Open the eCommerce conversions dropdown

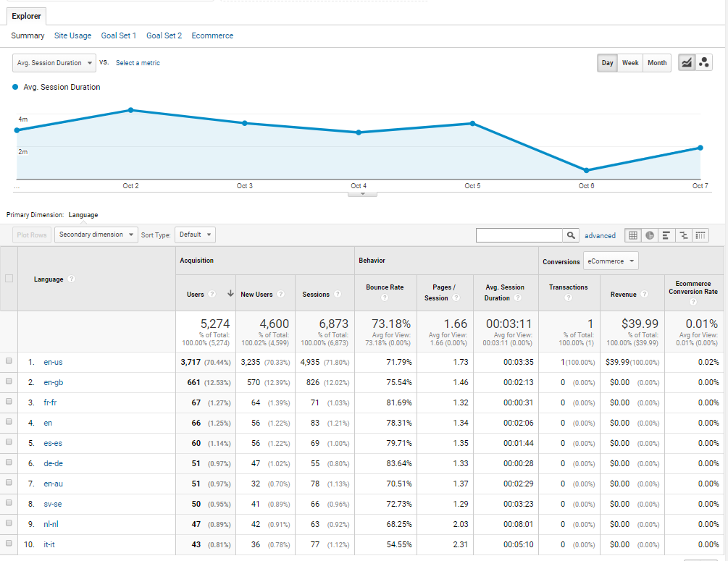coord(611,261)
